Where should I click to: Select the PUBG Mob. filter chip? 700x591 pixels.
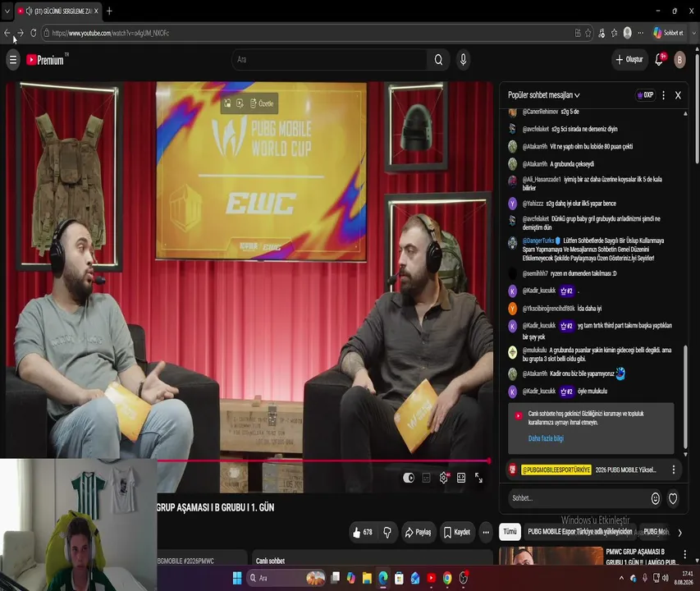pyautogui.click(x=657, y=532)
